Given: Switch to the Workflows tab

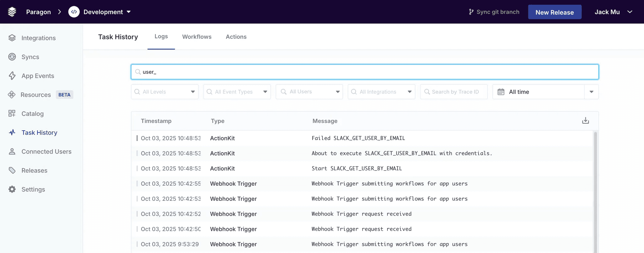Looking at the screenshot, I should tap(197, 37).
